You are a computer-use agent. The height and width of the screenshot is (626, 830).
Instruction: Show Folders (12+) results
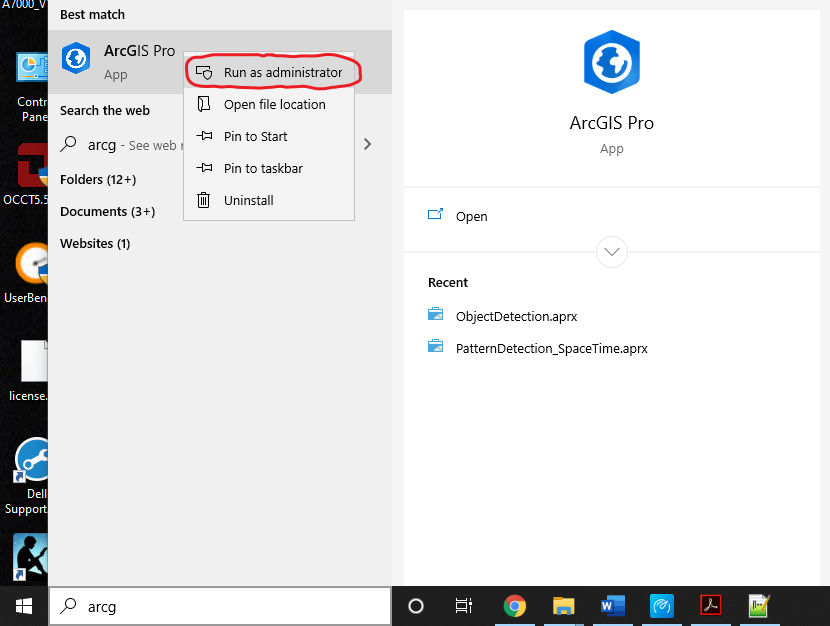[x=98, y=180]
